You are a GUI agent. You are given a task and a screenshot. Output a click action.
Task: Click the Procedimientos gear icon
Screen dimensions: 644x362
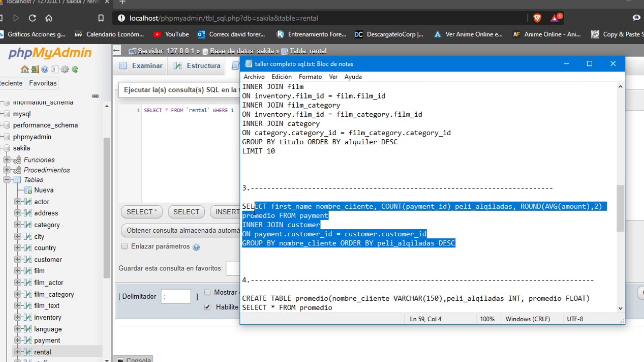pyautogui.click(x=17, y=170)
